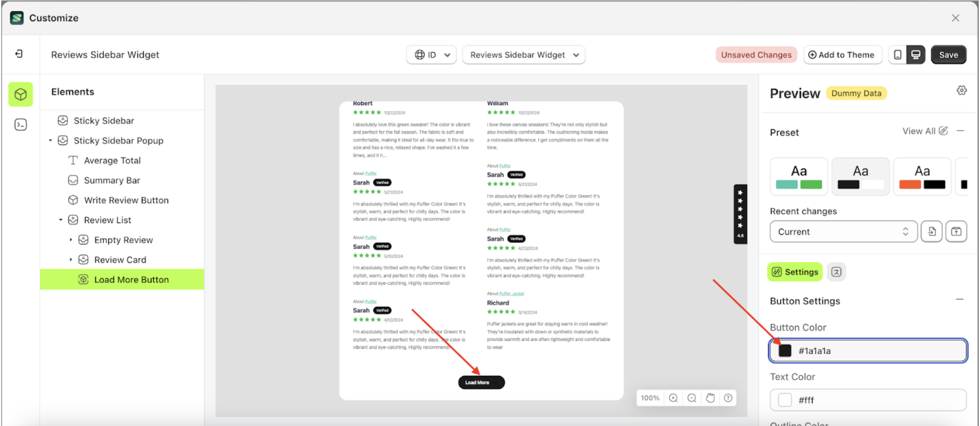Open the ID language dropdown
The width and height of the screenshot is (980, 426).
pos(431,54)
